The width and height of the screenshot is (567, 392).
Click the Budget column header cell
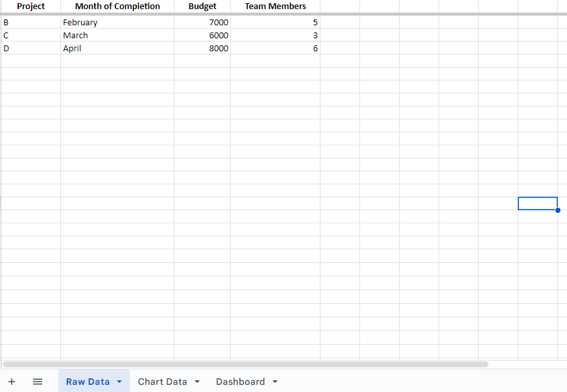tap(202, 6)
